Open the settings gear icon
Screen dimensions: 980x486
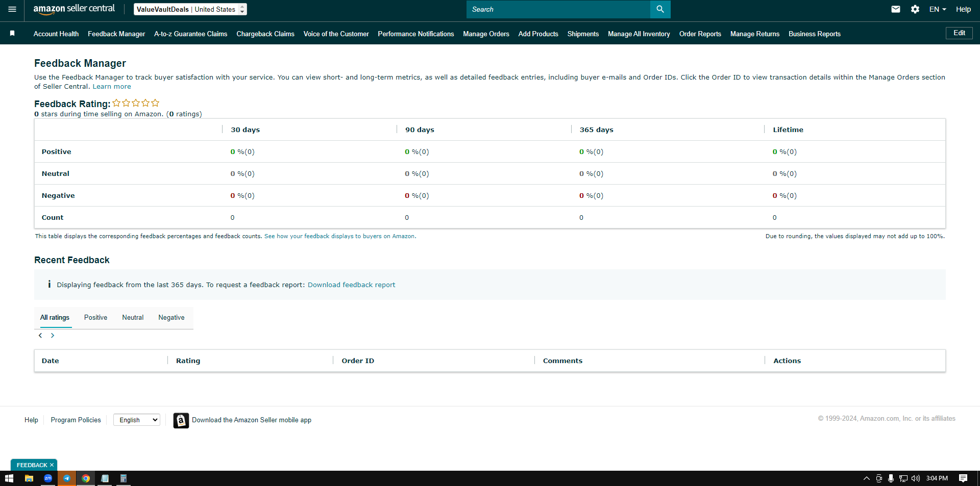(915, 9)
